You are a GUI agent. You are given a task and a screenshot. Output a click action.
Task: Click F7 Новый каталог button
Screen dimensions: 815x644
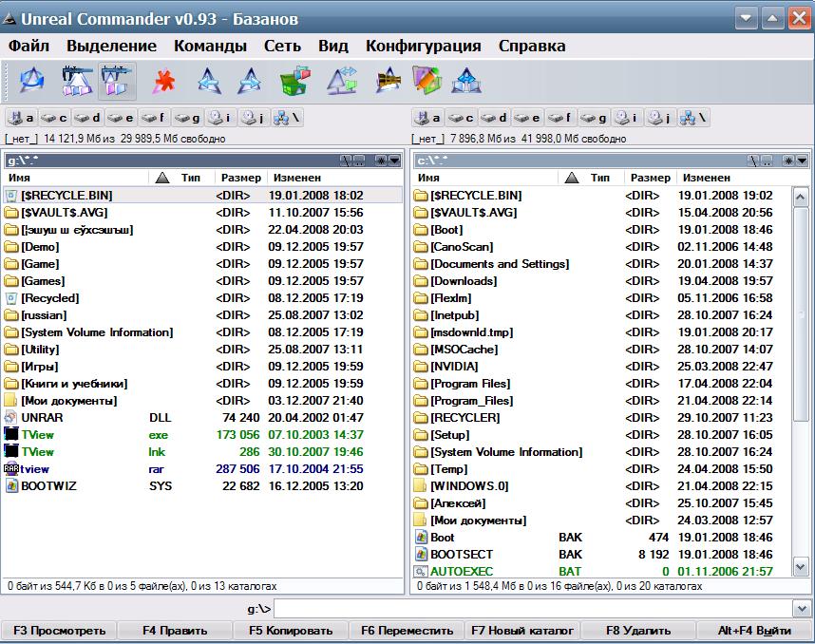(522, 631)
